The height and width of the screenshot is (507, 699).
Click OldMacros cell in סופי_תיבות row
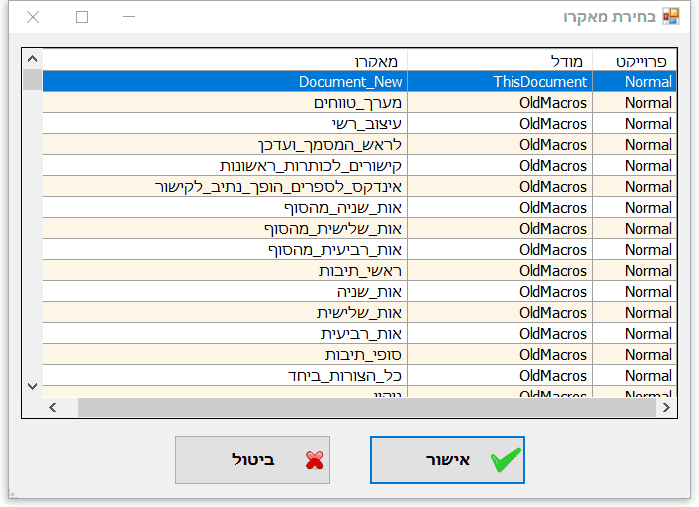point(500,354)
